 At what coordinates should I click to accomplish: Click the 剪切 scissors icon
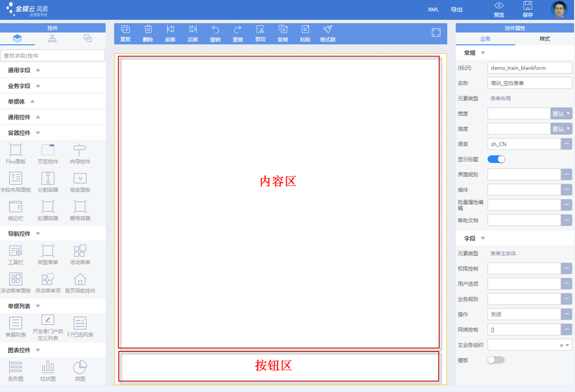[x=260, y=30]
